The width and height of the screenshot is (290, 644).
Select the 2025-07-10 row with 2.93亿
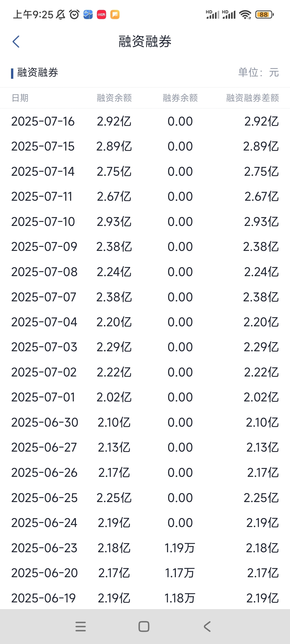pos(145,222)
